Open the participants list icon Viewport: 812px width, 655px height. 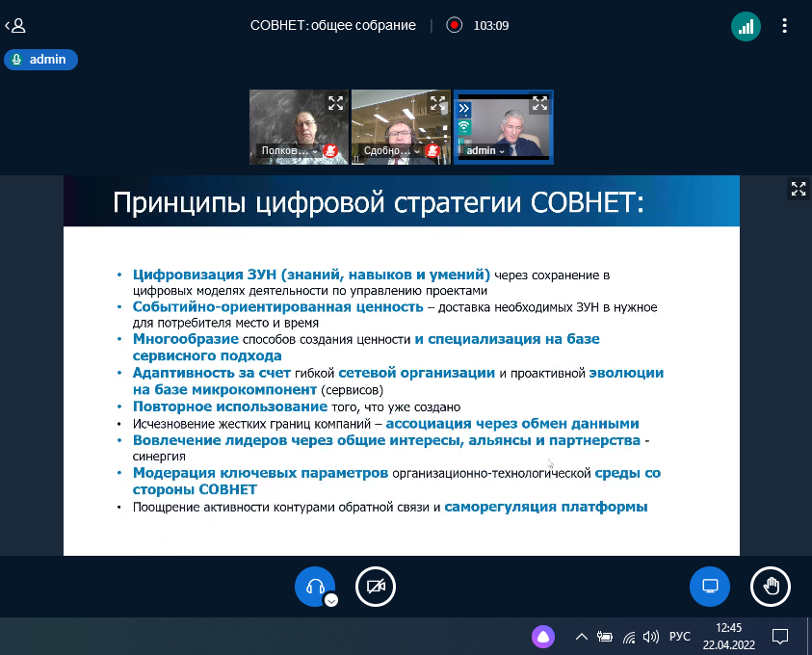coord(15,25)
